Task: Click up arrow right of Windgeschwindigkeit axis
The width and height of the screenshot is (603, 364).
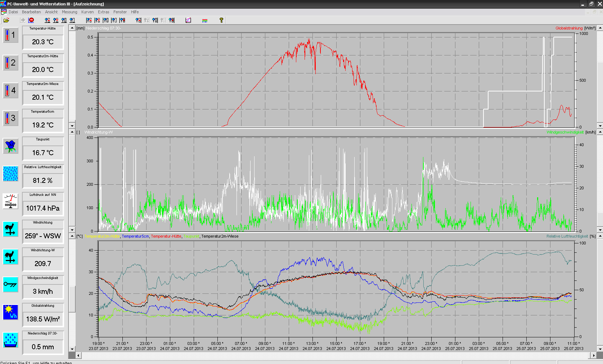Action: pyautogui.click(x=600, y=132)
